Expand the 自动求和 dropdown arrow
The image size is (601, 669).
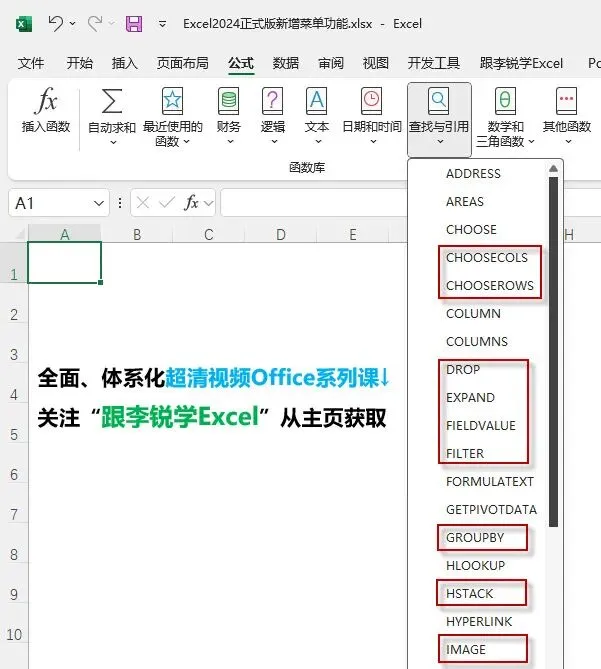point(113,143)
